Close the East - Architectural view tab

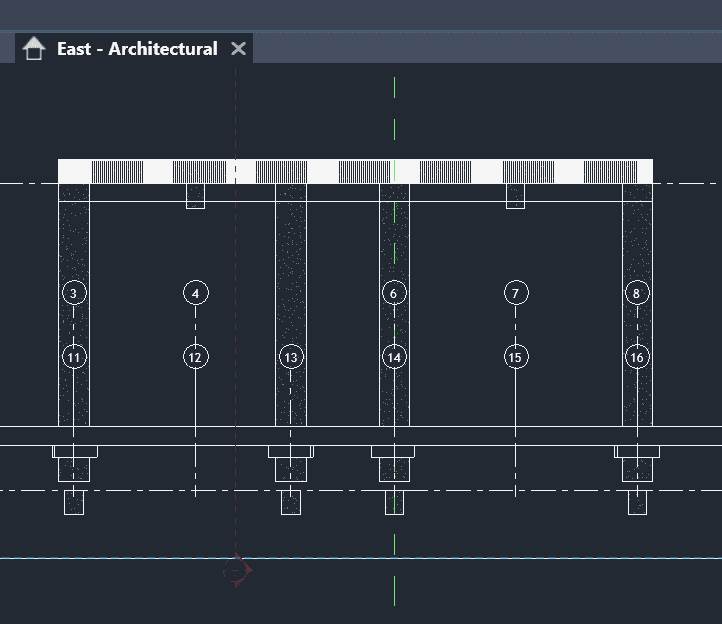tap(238, 49)
